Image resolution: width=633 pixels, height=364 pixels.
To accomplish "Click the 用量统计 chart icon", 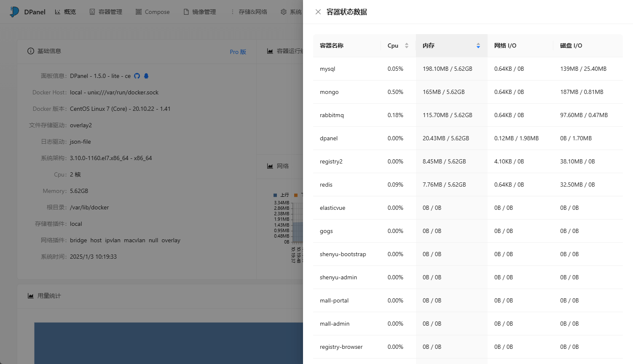I will point(31,296).
